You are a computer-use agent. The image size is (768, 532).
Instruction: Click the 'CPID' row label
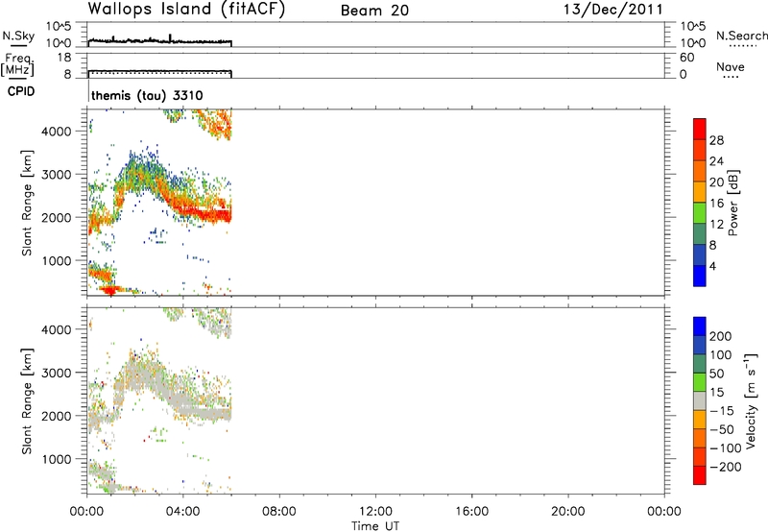tap(21, 91)
